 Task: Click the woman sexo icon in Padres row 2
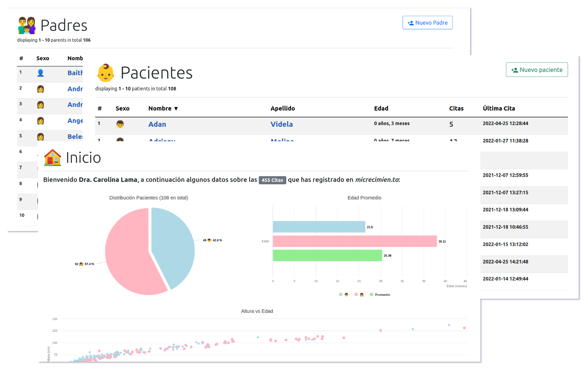point(41,89)
